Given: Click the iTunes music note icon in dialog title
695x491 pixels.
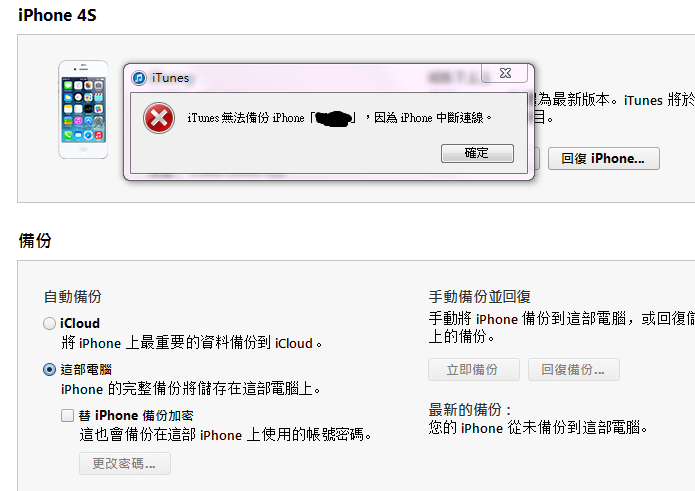Looking at the screenshot, I should tap(139, 78).
